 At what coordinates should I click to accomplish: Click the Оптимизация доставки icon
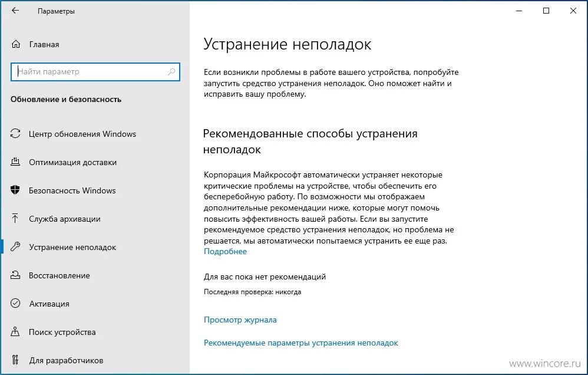[14, 162]
